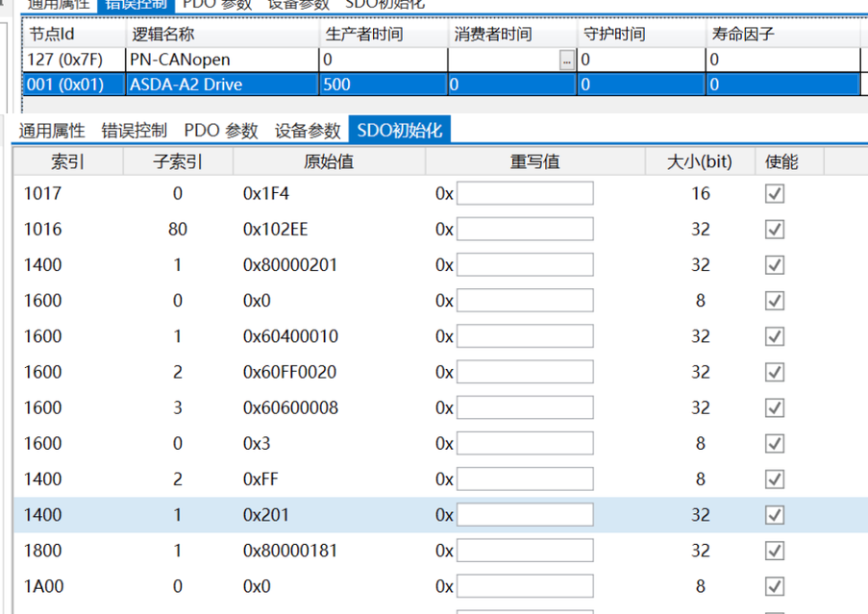Select the 错误控制 tab at top

[x=135, y=4]
